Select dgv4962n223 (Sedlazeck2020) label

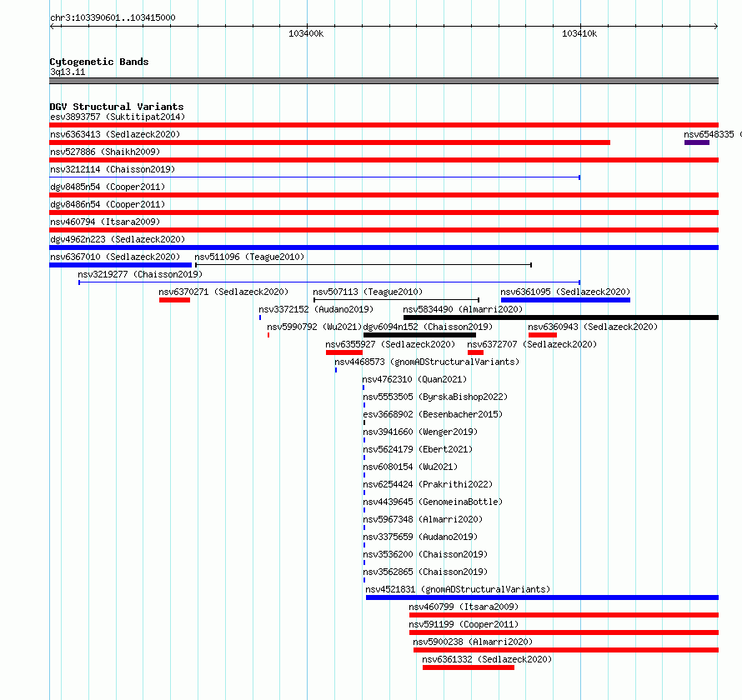[118, 239]
